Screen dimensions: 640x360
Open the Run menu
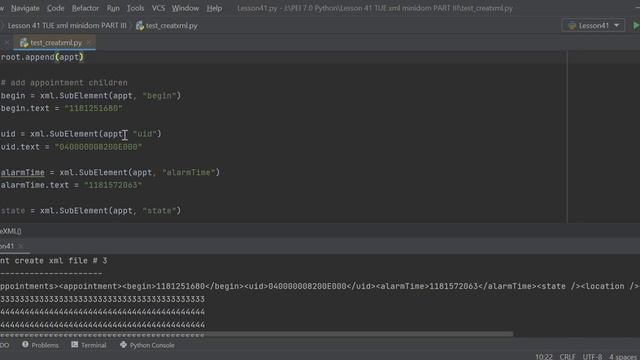tap(113, 8)
